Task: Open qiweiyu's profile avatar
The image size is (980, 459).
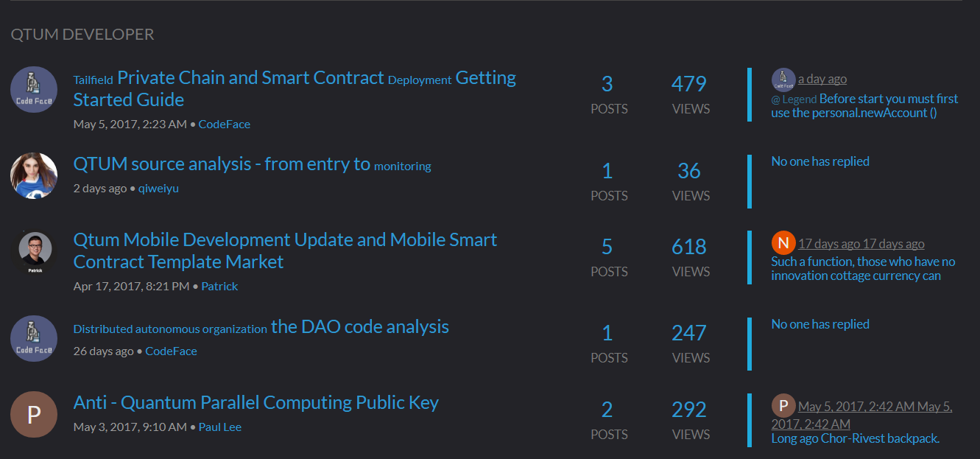Action: (x=34, y=176)
